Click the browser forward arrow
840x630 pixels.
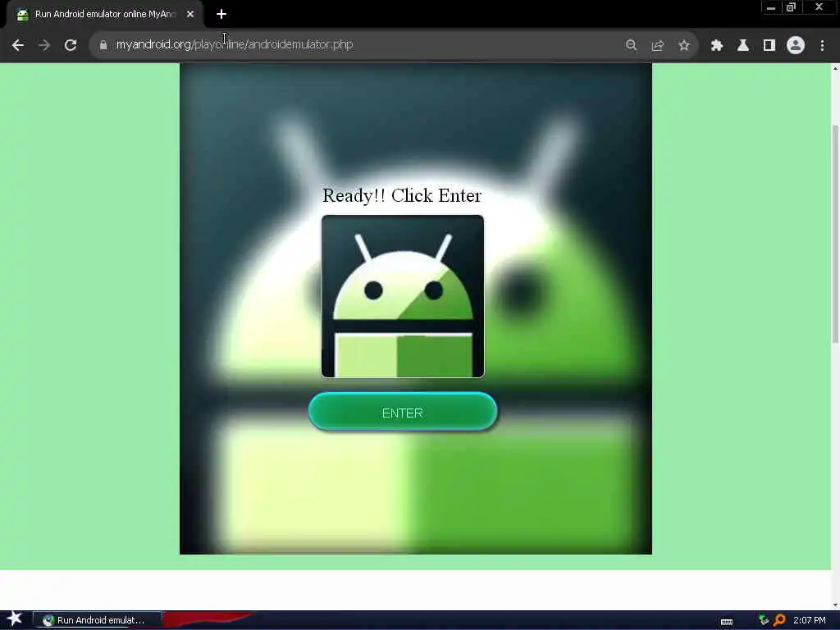click(x=44, y=45)
